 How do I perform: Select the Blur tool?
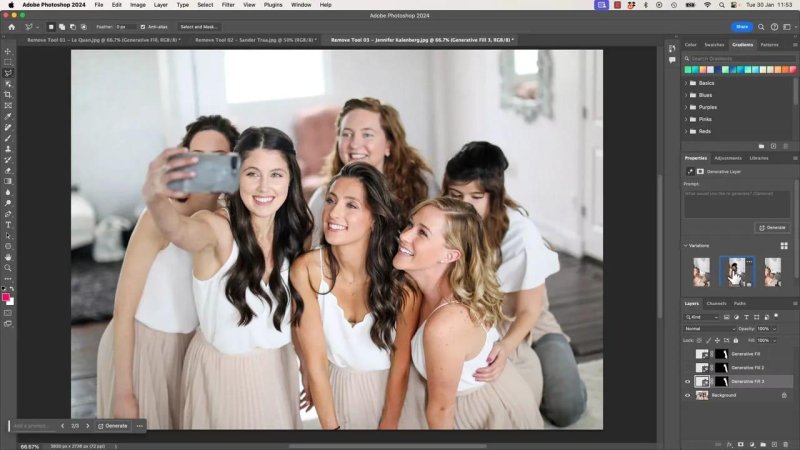pyautogui.click(x=8, y=192)
